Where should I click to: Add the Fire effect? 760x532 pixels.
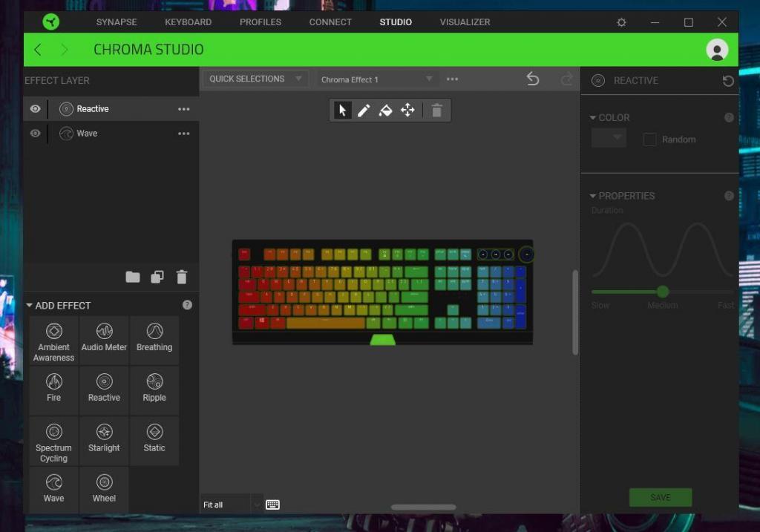(54, 389)
